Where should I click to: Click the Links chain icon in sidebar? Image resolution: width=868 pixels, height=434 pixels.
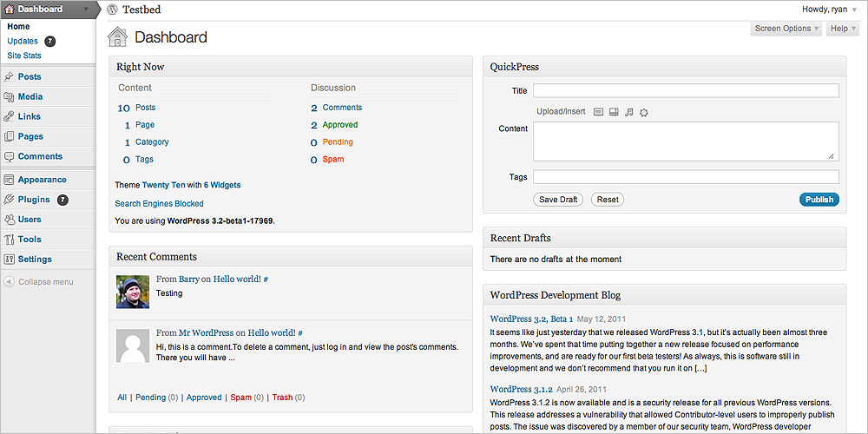pyautogui.click(x=9, y=117)
